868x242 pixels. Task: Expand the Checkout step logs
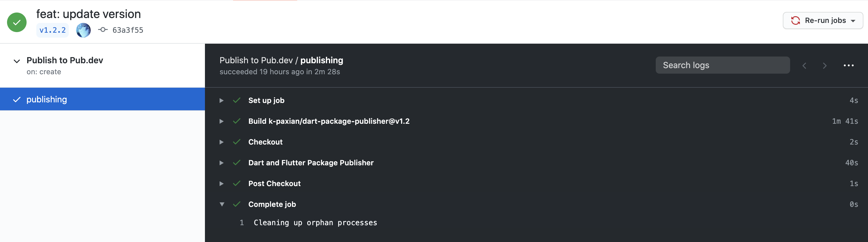pos(221,142)
